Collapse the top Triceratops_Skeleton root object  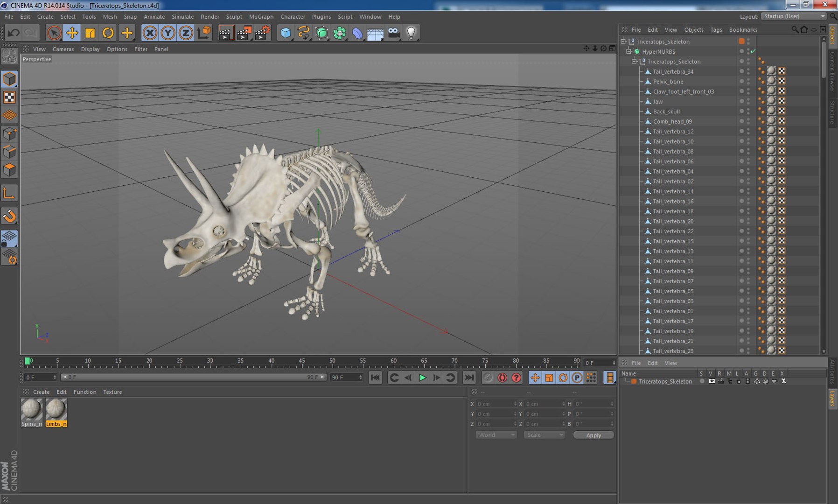[x=623, y=41]
